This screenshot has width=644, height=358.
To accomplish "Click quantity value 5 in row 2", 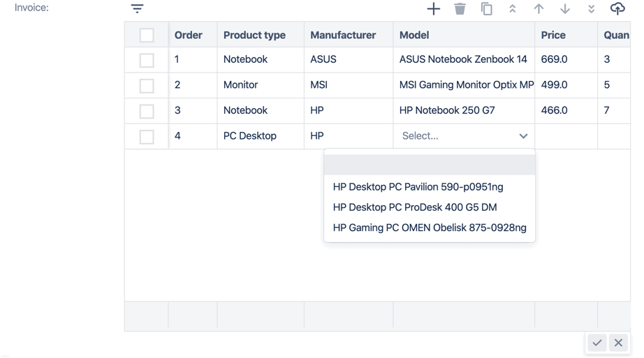I will click(615, 85).
